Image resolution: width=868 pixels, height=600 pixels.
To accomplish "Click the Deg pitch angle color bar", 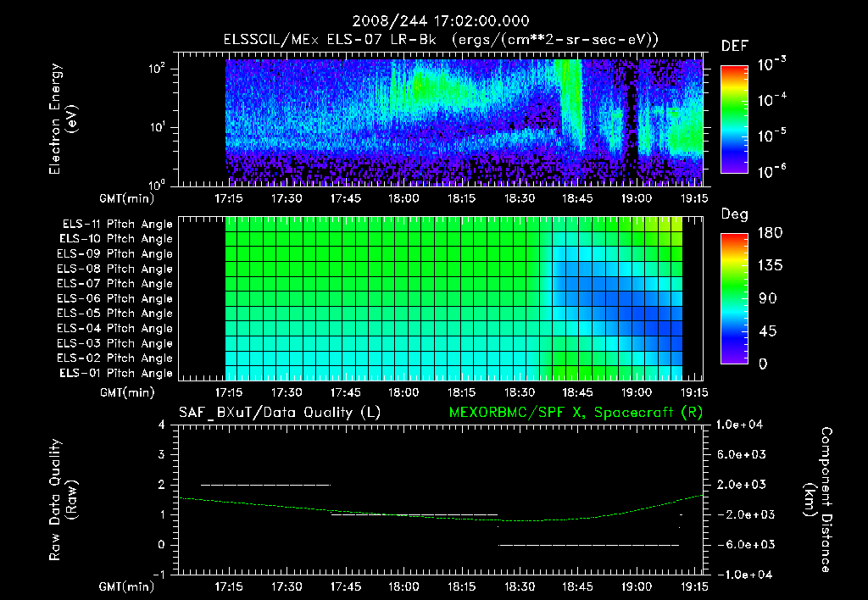I will [x=734, y=298].
